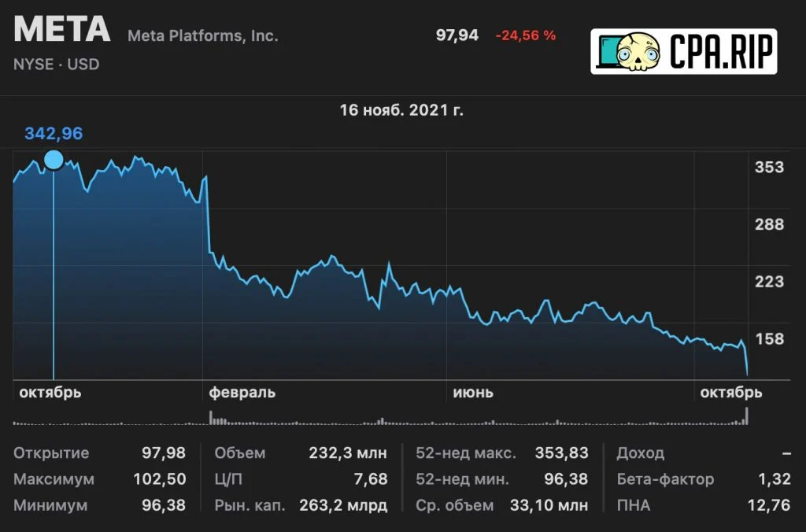Select the февраль label on time axis
806x532 pixels.
coord(242,393)
